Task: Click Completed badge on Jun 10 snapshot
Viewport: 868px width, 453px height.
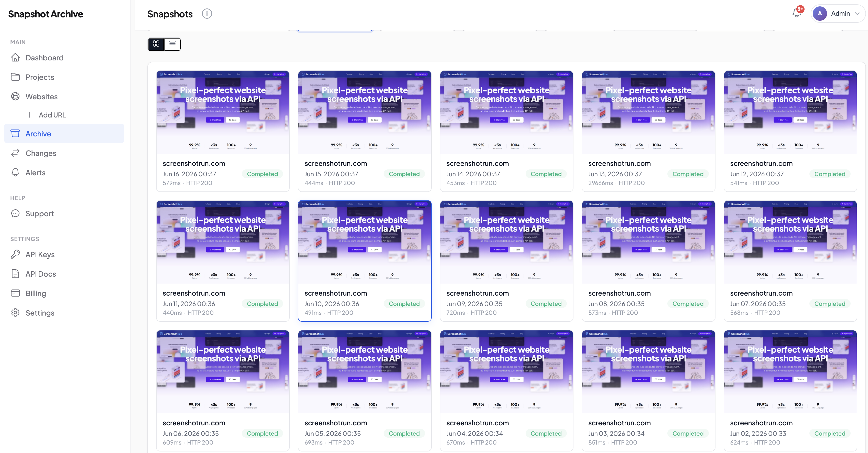Action: 404,304
